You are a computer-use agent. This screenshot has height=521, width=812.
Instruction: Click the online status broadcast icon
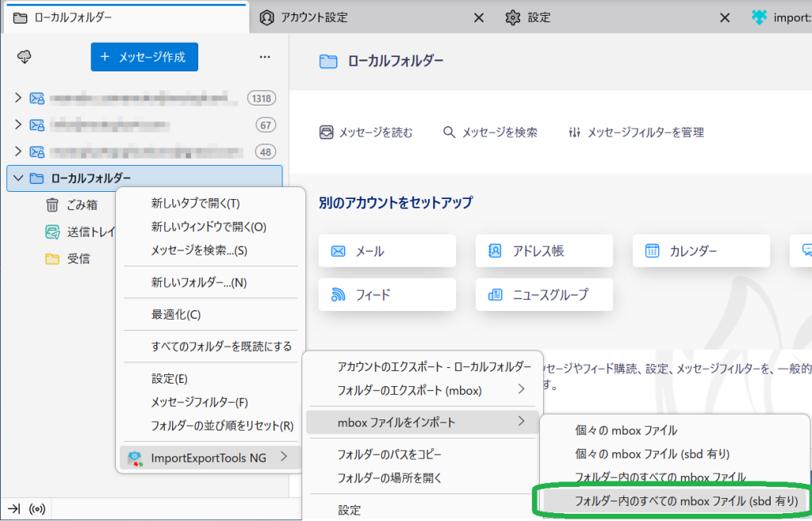(x=36, y=508)
